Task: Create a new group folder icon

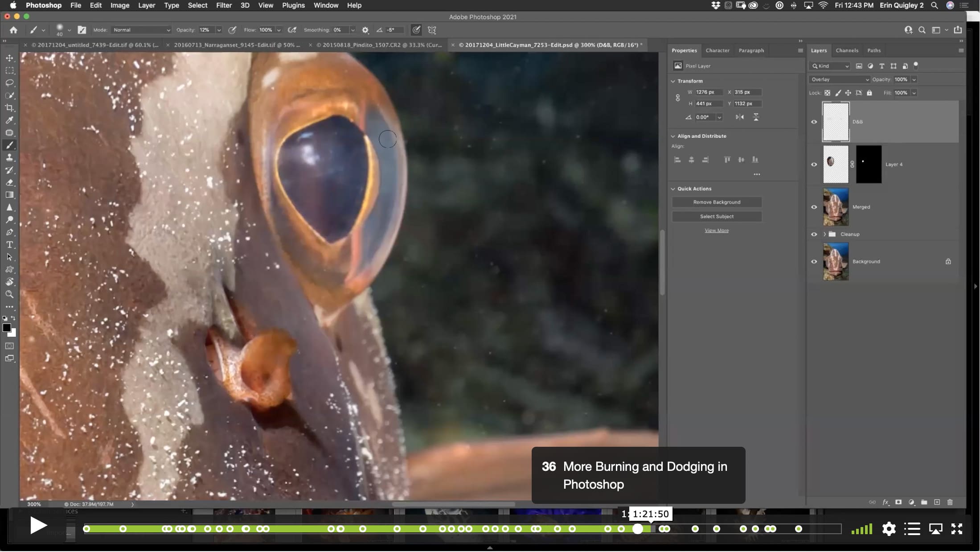Action: [x=924, y=502]
